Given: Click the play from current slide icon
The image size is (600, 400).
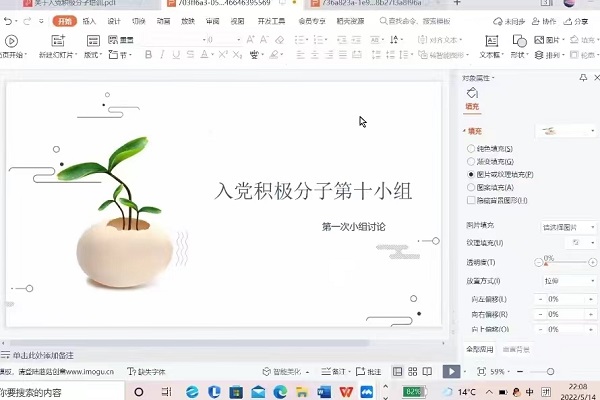Looking at the screenshot, I should coord(11,41).
